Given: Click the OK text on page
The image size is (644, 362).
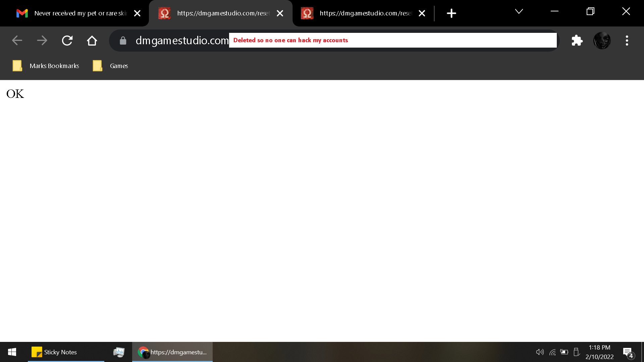Looking at the screenshot, I should pos(15,94).
